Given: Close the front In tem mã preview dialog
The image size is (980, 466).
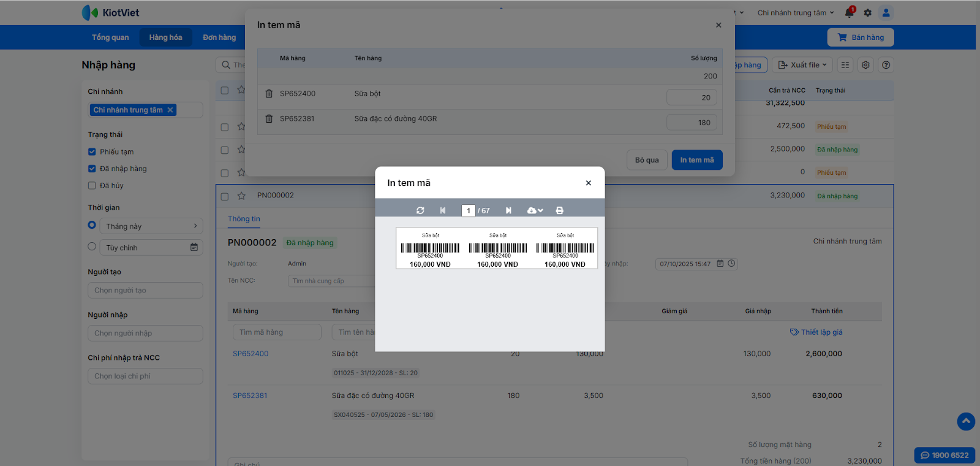Looking at the screenshot, I should point(589,183).
